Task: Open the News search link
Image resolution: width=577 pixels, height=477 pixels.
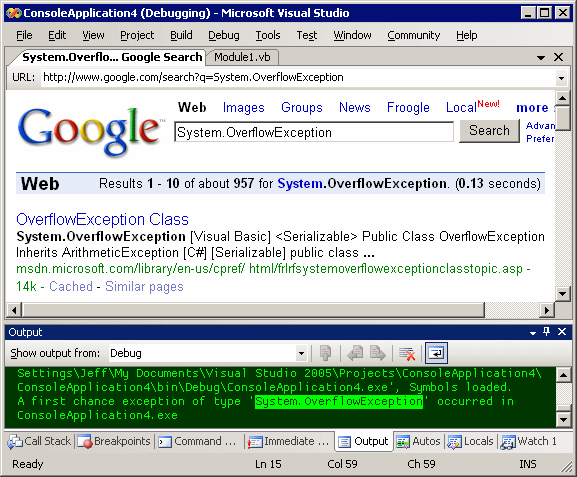Action: pyautogui.click(x=354, y=107)
